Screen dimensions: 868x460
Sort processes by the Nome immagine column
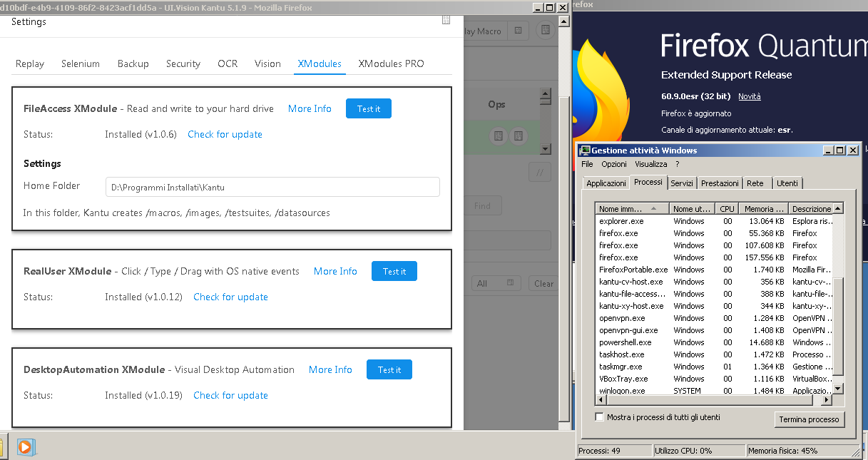pyautogui.click(x=633, y=209)
